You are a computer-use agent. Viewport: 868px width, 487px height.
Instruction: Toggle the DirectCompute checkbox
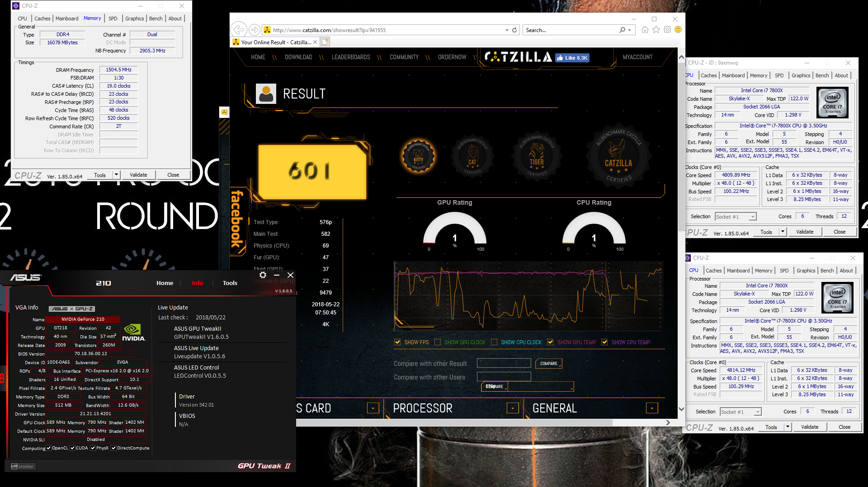(113, 448)
